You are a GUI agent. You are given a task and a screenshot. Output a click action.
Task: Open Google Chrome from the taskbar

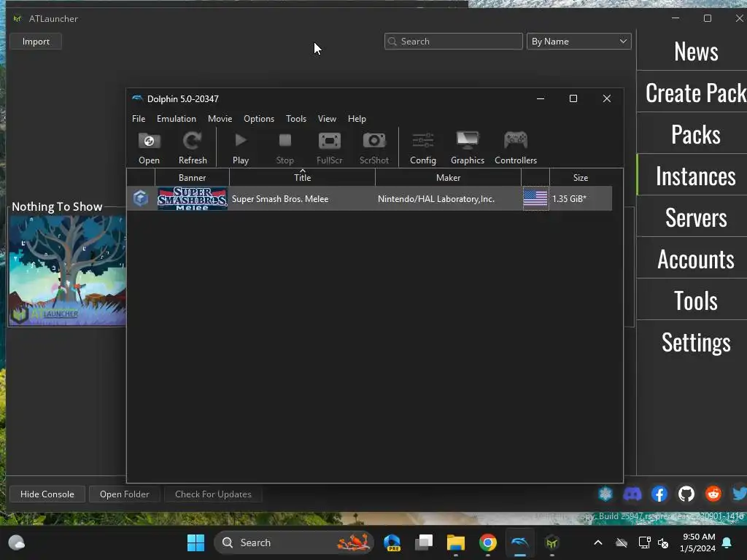pyautogui.click(x=487, y=542)
